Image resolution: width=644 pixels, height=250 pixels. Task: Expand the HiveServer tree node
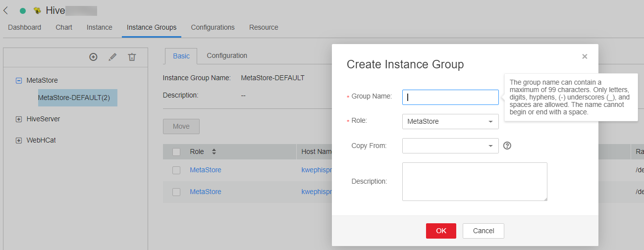tap(19, 119)
